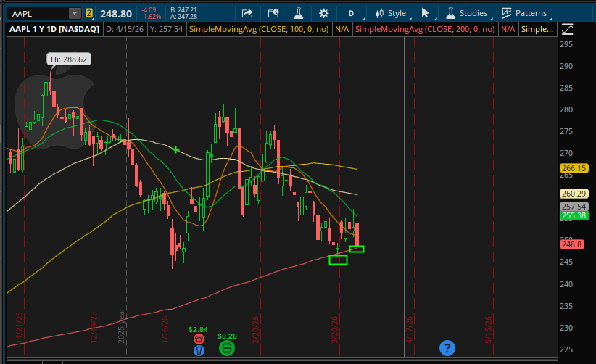The image size is (596, 364).
Task: Click the AAPL 1 Y 1D [NASDAQ] chart label
Action: [x=54, y=29]
